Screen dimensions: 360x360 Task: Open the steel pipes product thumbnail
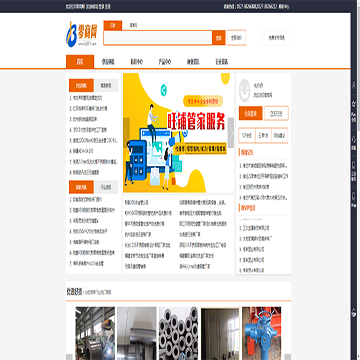tap(178, 333)
